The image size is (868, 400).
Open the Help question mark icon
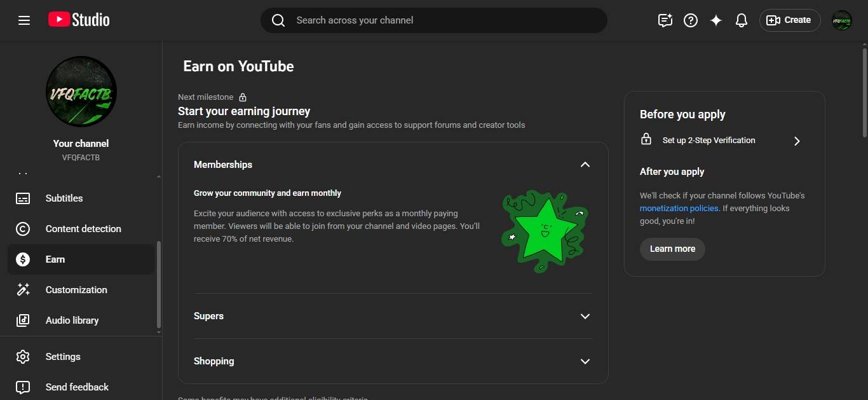pos(690,20)
